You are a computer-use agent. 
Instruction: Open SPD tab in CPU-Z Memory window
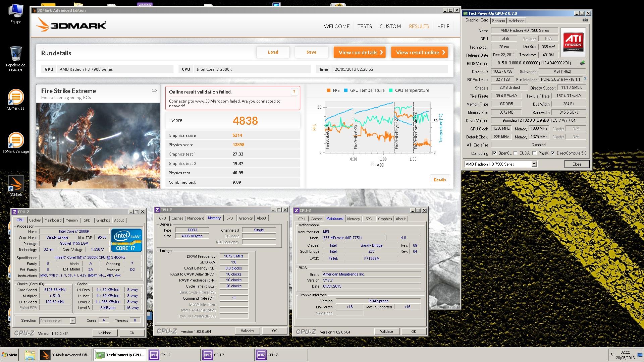point(229,218)
